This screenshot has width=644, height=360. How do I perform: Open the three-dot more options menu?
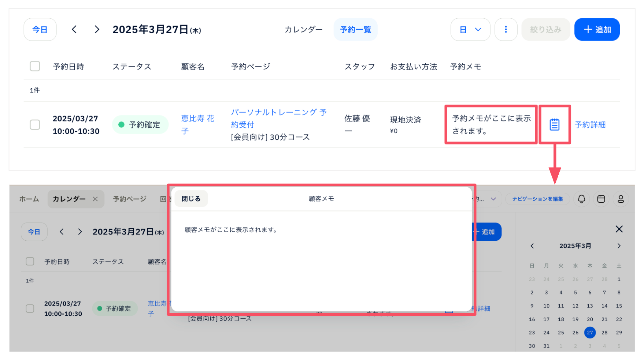coord(506,30)
